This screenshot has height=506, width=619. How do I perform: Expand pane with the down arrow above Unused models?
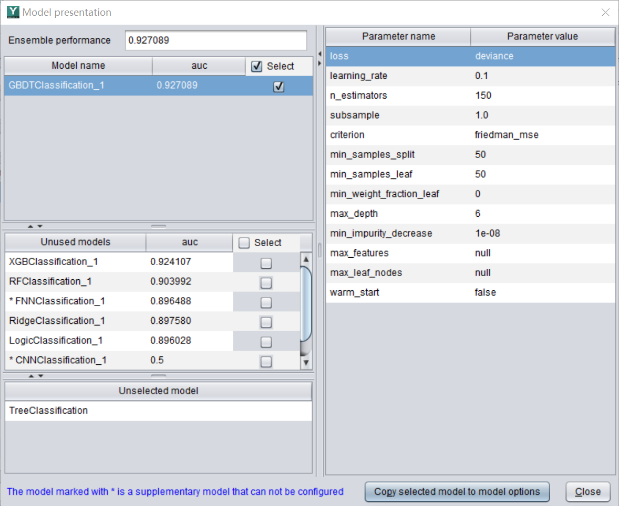click(x=38, y=227)
